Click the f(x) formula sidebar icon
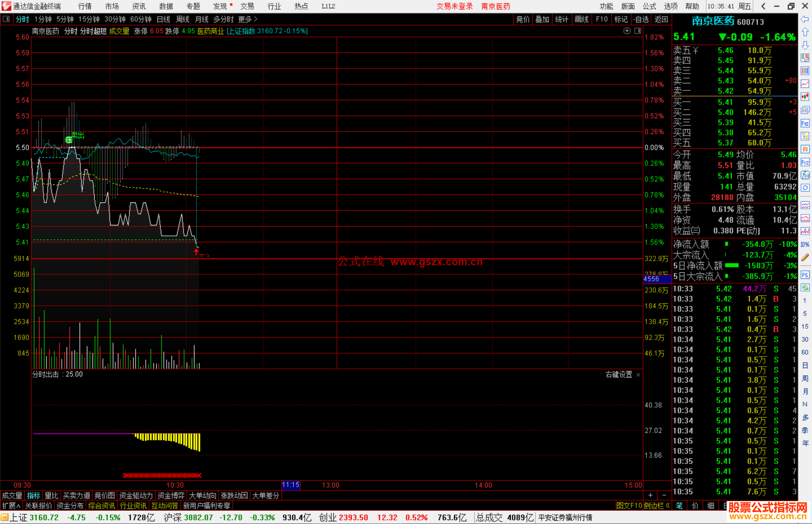812x524 pixels. click(x=805, y=175)
